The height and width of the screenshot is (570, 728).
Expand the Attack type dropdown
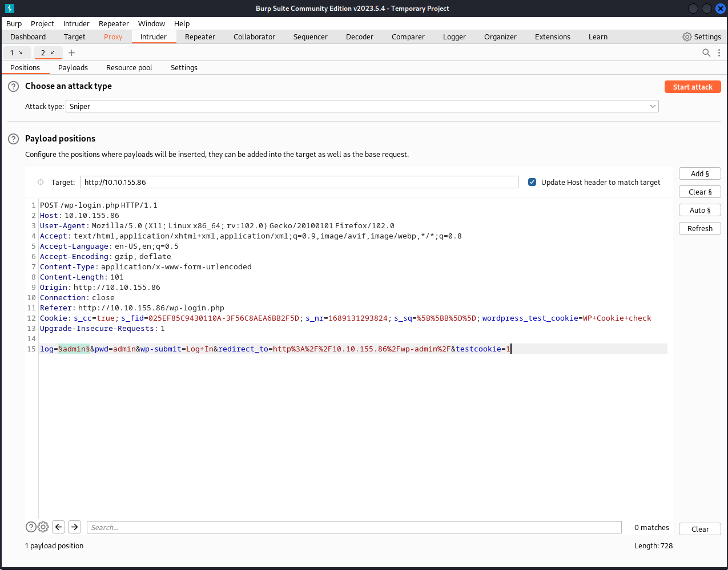click(652, 106)
